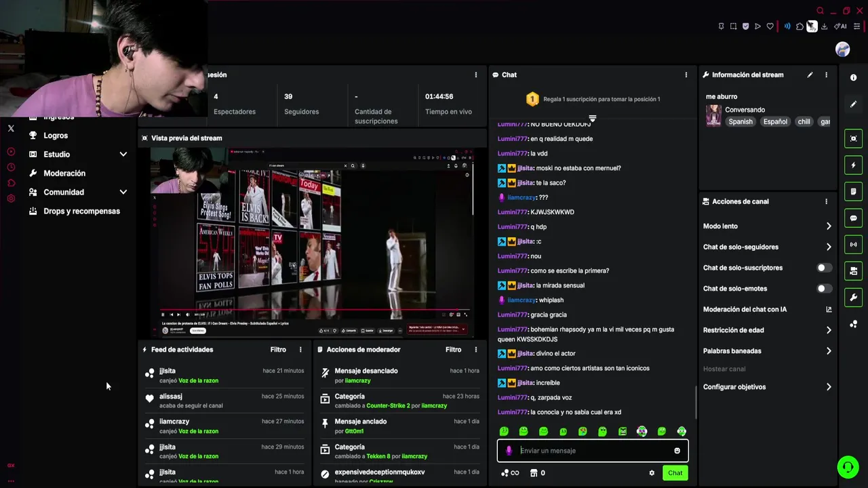Open the AI assistant button in toolbar
The image size is (868, 488).
pyautogui.click(x=840, y=26)
